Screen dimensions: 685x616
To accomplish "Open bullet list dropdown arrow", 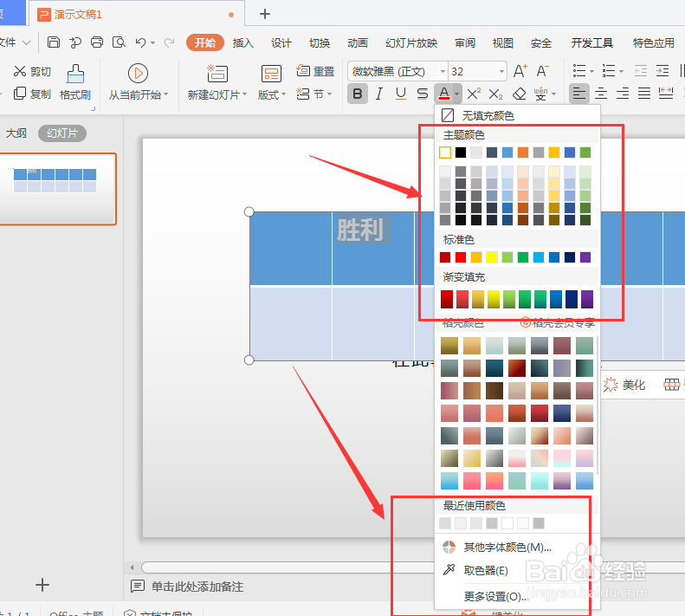I will point(591,71).
